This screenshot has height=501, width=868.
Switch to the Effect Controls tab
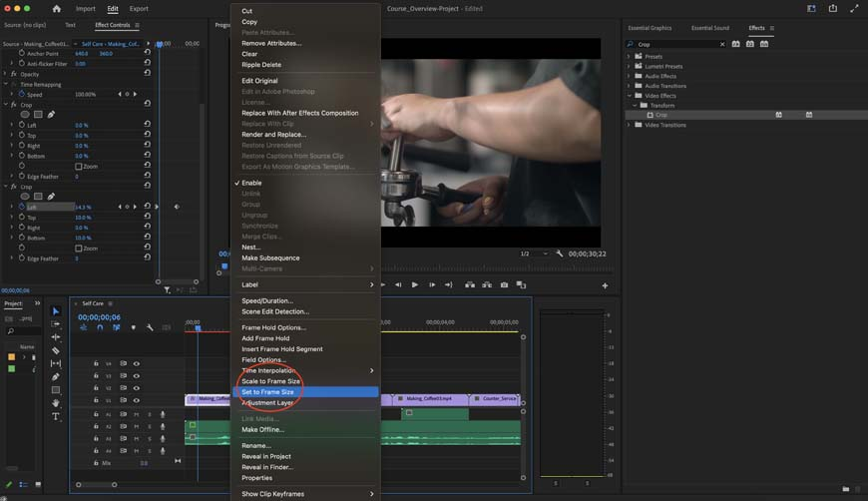(113, 25)
